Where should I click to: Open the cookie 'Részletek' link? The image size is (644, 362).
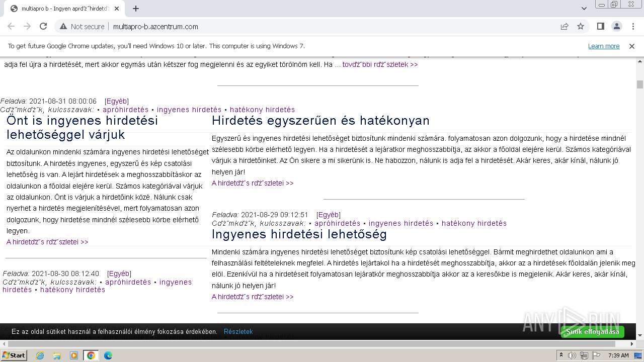pos(238,332)
